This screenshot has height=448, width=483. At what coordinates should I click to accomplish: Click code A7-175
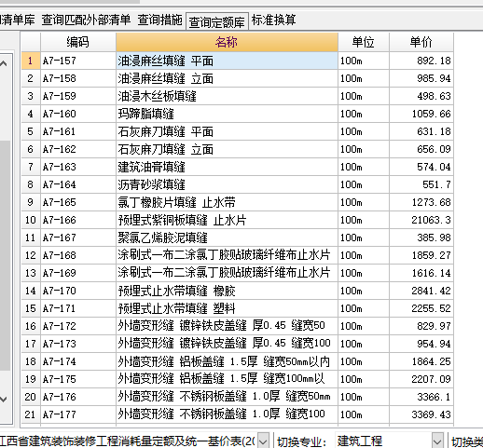(x=59, y=379)
